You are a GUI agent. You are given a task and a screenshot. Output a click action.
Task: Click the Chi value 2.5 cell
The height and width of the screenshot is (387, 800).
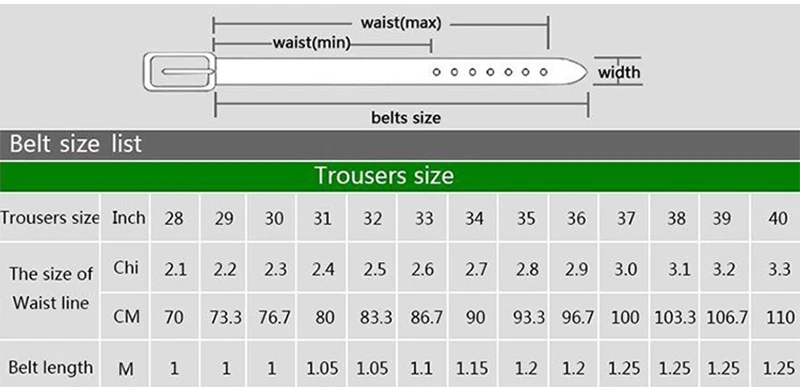374,268
